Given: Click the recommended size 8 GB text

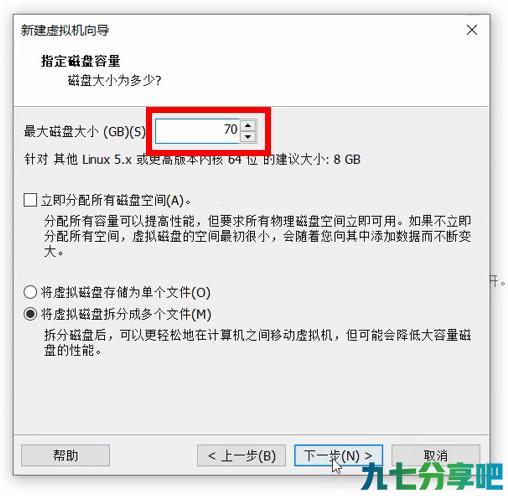Looking at the screenshot, I should pos(347,159).
